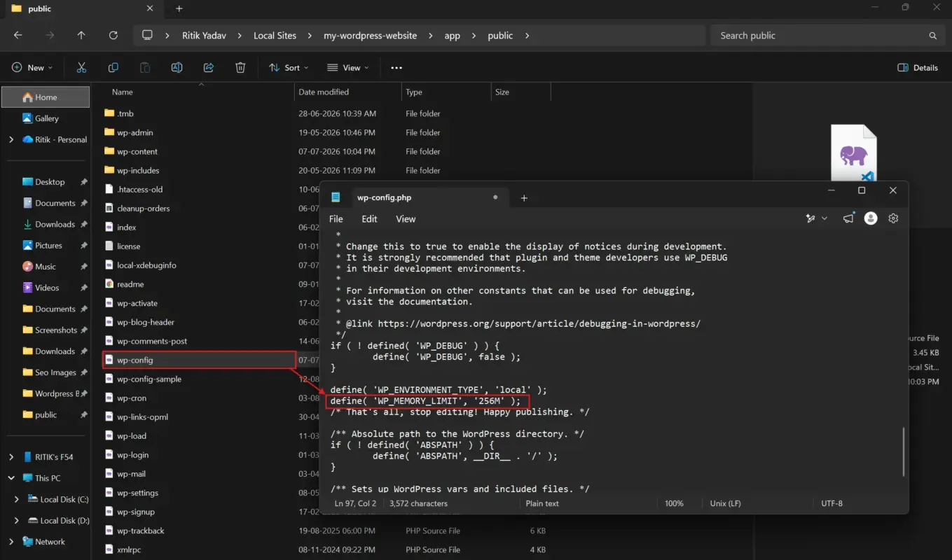The width and height of the screenshot is (952, 560).
Task: Open the New item dropdown
Action: click(32, 68)
